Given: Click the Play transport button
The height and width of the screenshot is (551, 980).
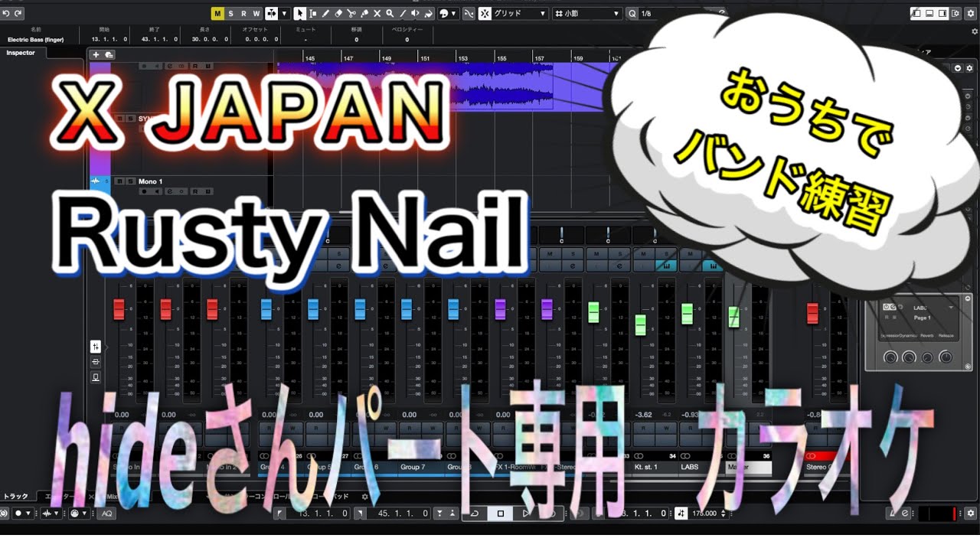Looking at the screenshot, I should [525, 514].
